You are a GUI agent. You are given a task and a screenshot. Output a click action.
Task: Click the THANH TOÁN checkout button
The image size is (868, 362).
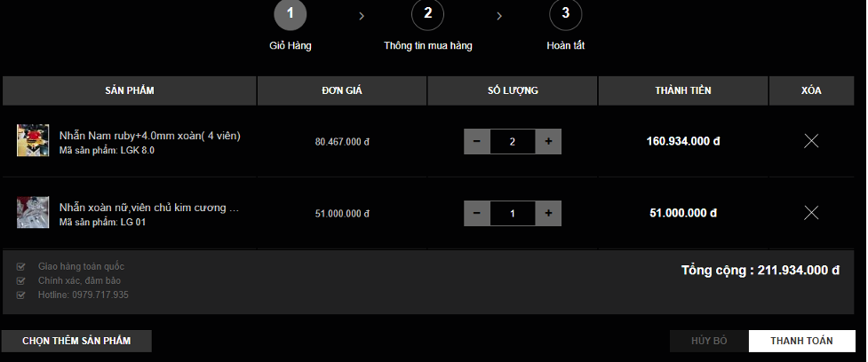tap(801, 341)
